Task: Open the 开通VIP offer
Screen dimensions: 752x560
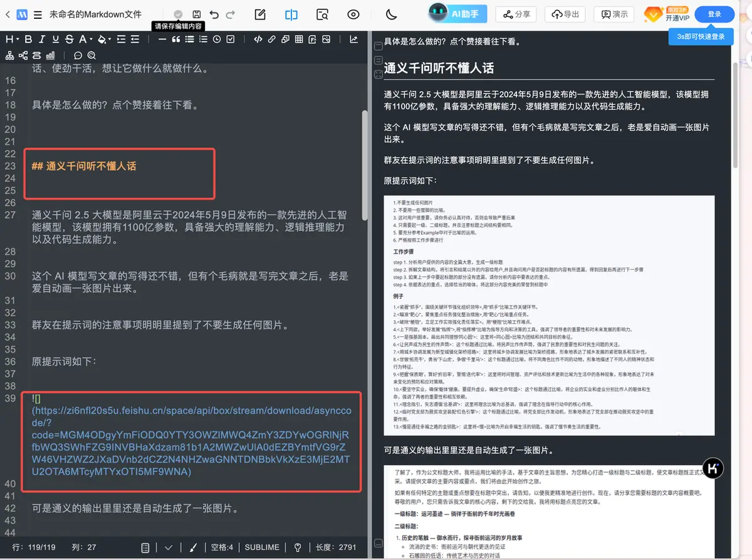Action: coord(667,14)
